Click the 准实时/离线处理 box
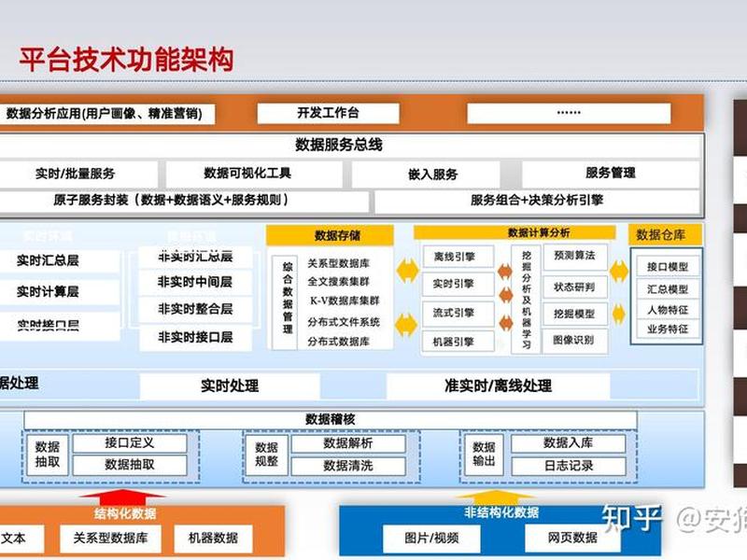The width and height of the screenshot is (747, 560). [x=499, y=385]
